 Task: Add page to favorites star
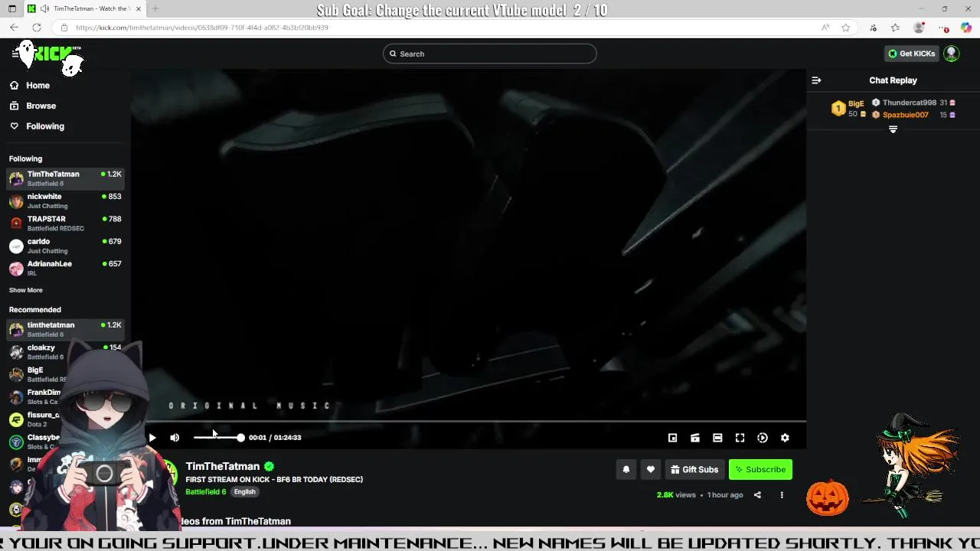(846, 28)
